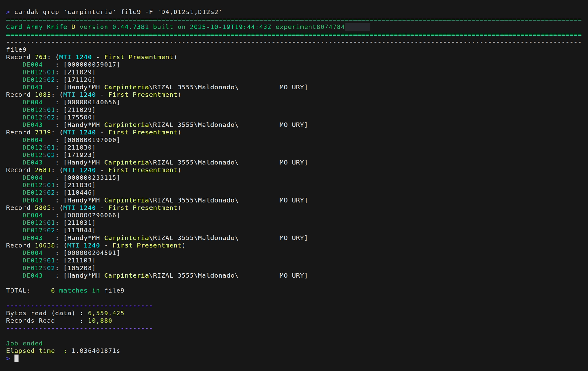Click the DE004 value 000000296066
Image resolution: width=588 pixels, height=371 pixels.
click(x=92, y=215)
